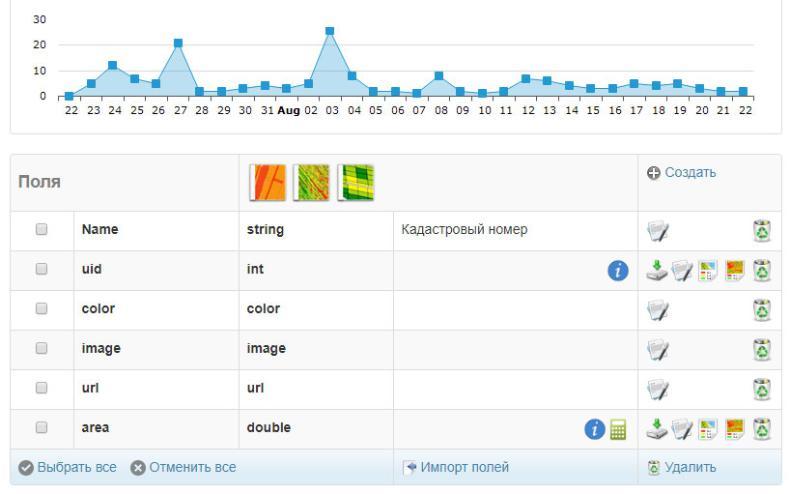This screenshot has width=790, height=494.
Task: Click recycle bin icon for image row
Action: 762,349
